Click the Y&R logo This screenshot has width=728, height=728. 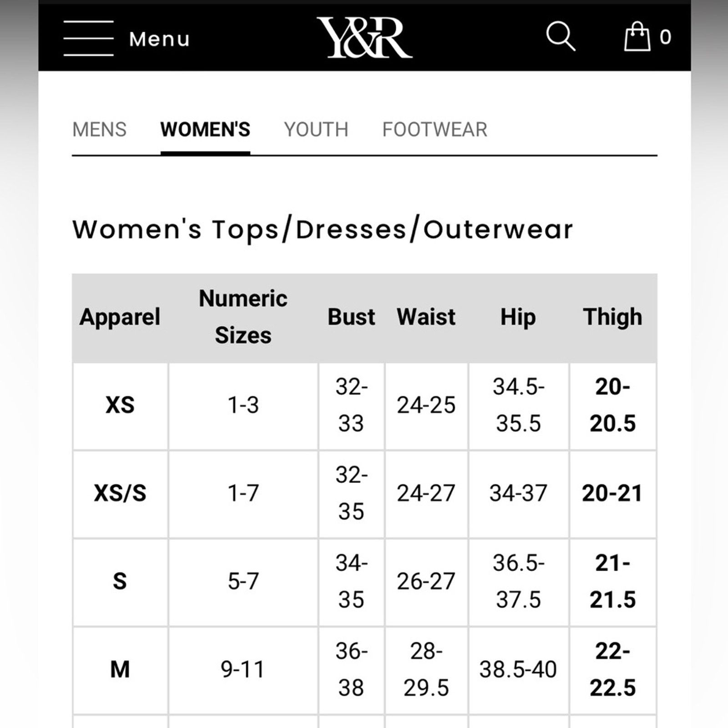(364, 38)
